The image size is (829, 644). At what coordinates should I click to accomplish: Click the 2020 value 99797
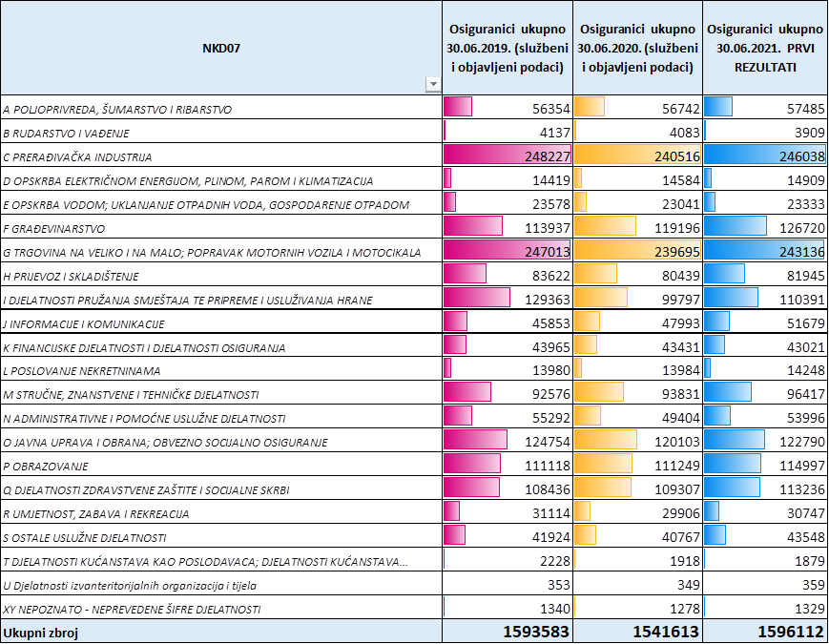[681, 300]
